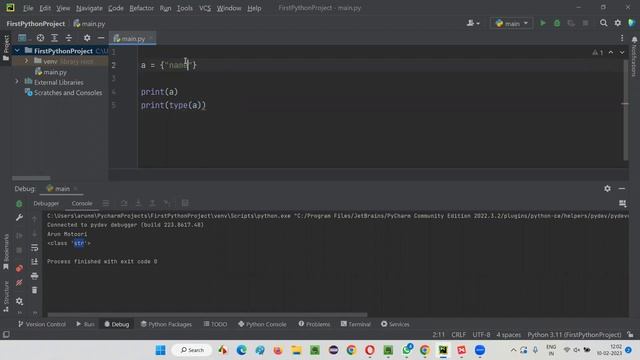This screenshot has width=640, height=360.
Task: Open IDE settings gear in the top toolbar
Action: tap(618, 23)
